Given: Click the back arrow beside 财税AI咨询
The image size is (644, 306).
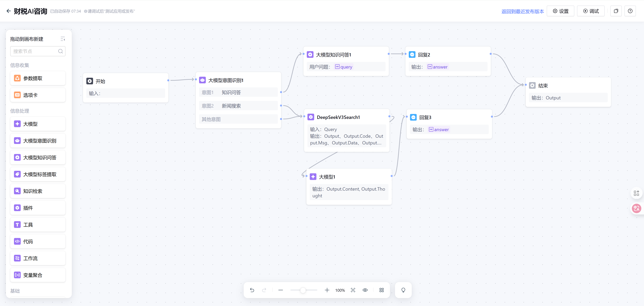Looking at the screenshot, I should click(9, 11).
